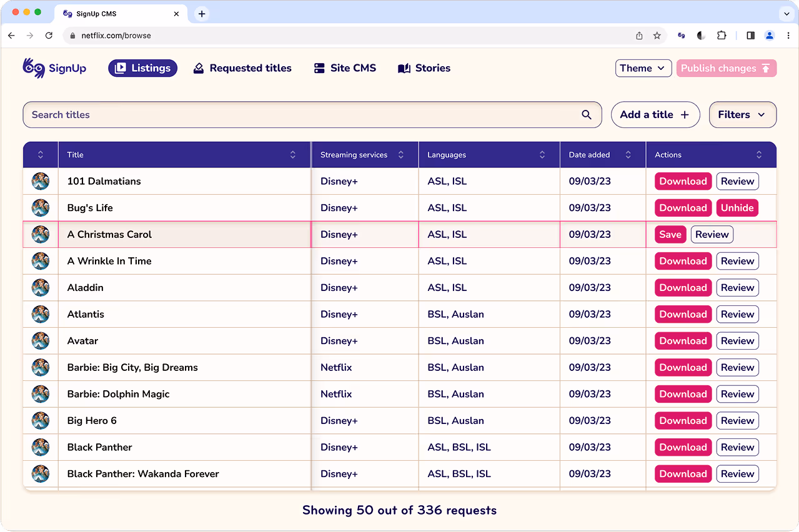The width and height of the screenshot is (799, 532).
Task: Open the Site CMS tab
Action: pos(345,68)
